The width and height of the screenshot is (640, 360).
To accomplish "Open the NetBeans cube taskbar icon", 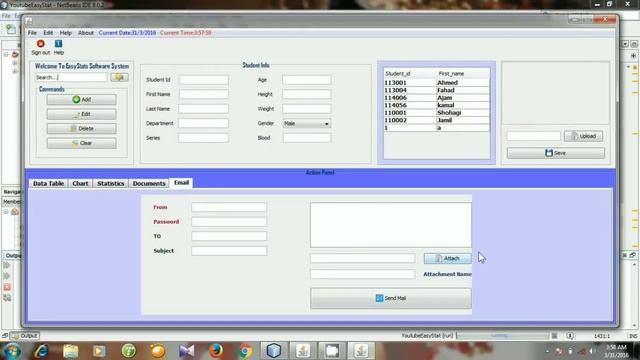I will 274,351.
